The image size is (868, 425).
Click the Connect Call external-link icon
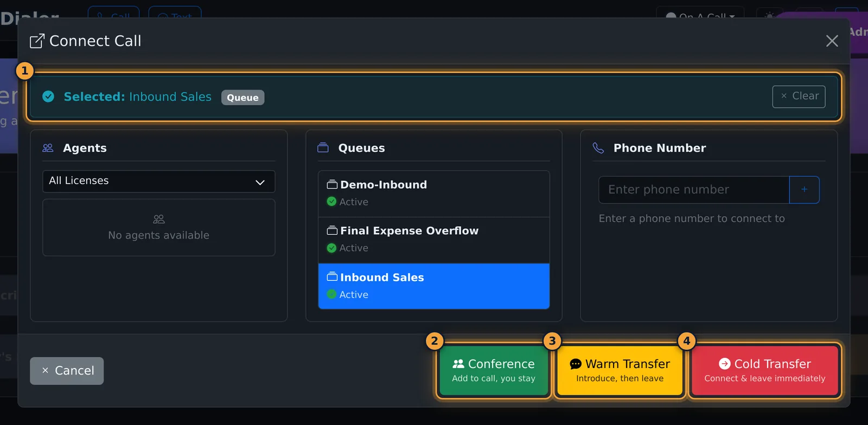coord(37,41)
